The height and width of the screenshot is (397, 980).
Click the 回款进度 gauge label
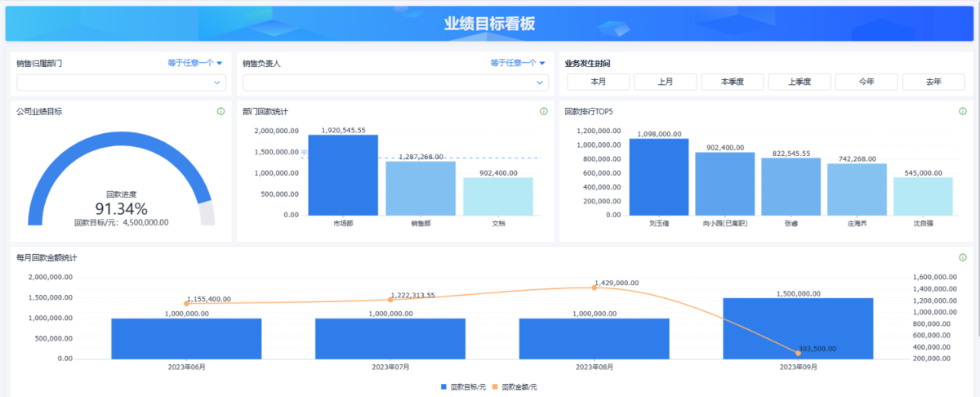122,194
